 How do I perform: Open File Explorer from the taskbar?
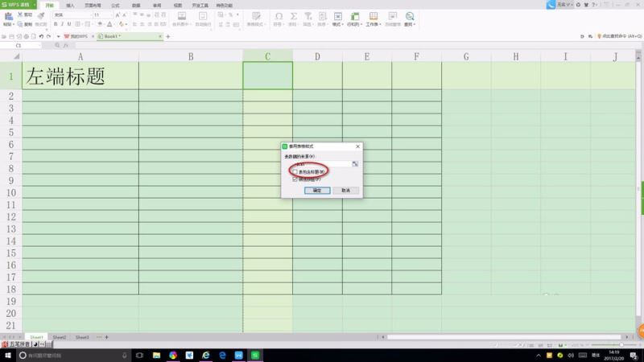click(x=156, y=356)
